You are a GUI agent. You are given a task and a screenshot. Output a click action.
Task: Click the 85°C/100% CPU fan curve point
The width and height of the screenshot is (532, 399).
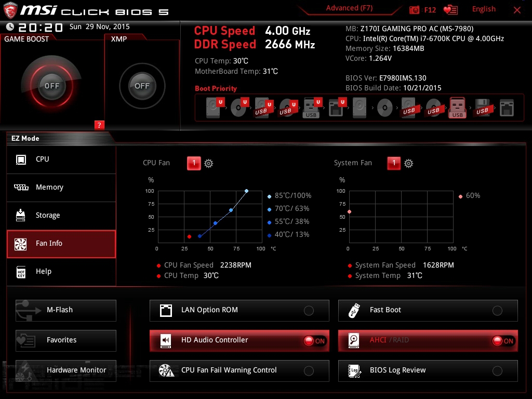pos(246,191)
